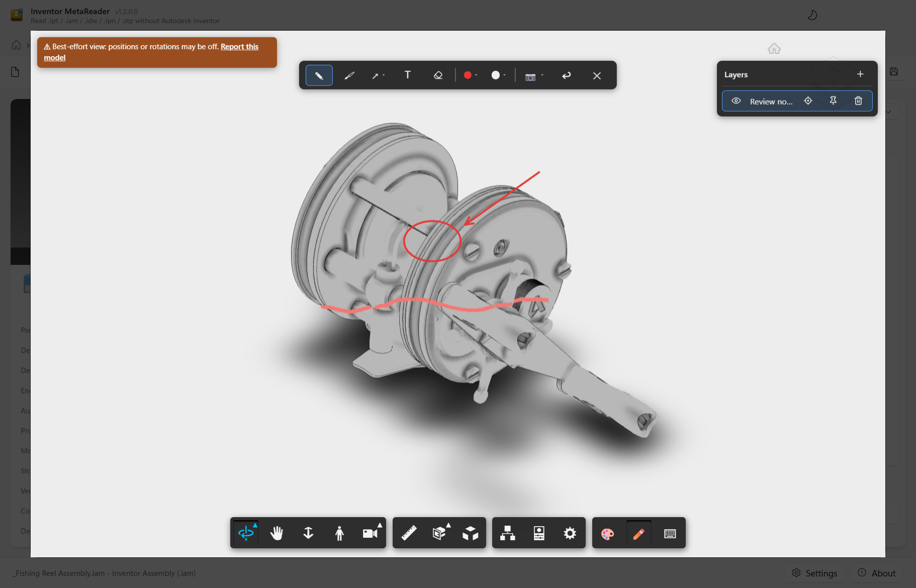Click the save icon behind the viewer
The width and height of the screenshot is (916, 588).
pyautogui.click(x=894, y=71)
